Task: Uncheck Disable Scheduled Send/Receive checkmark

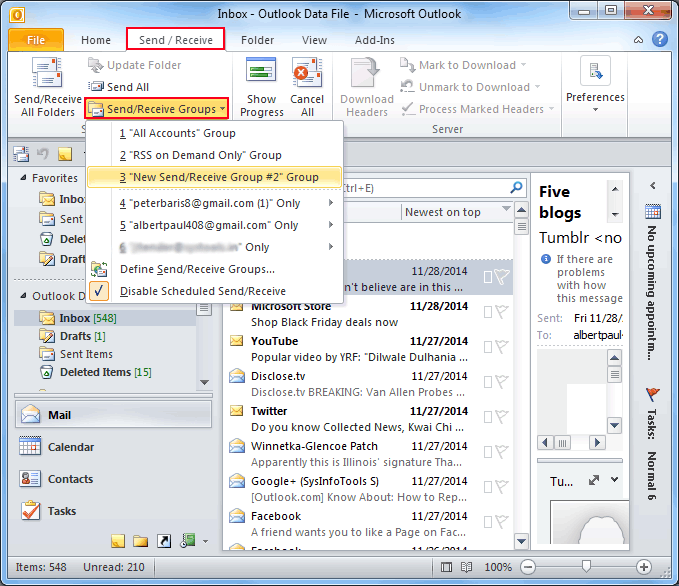Action: [x=99, y=291]
